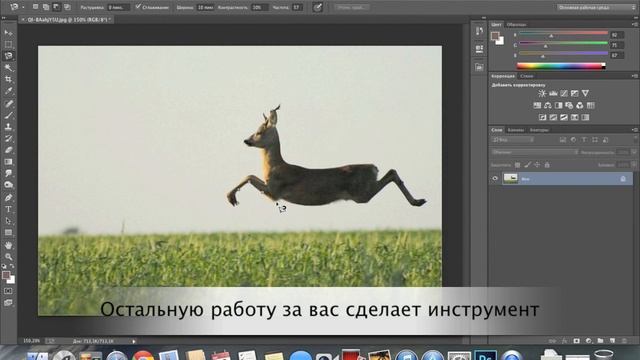Viewport: 640px width, 360px height.
Task: Open the Color panel flyout menu
Action: [x=635, y=24]
